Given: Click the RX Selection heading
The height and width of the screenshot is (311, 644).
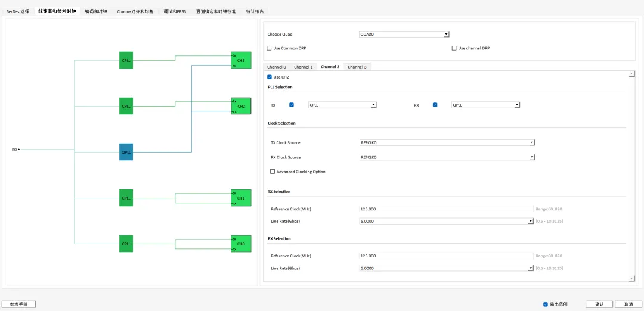Looking at the screenshot, I should tap(279, 239).
